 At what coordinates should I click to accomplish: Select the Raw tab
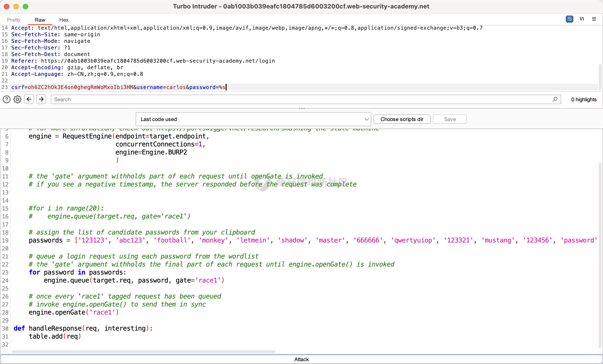click(40, 20)
